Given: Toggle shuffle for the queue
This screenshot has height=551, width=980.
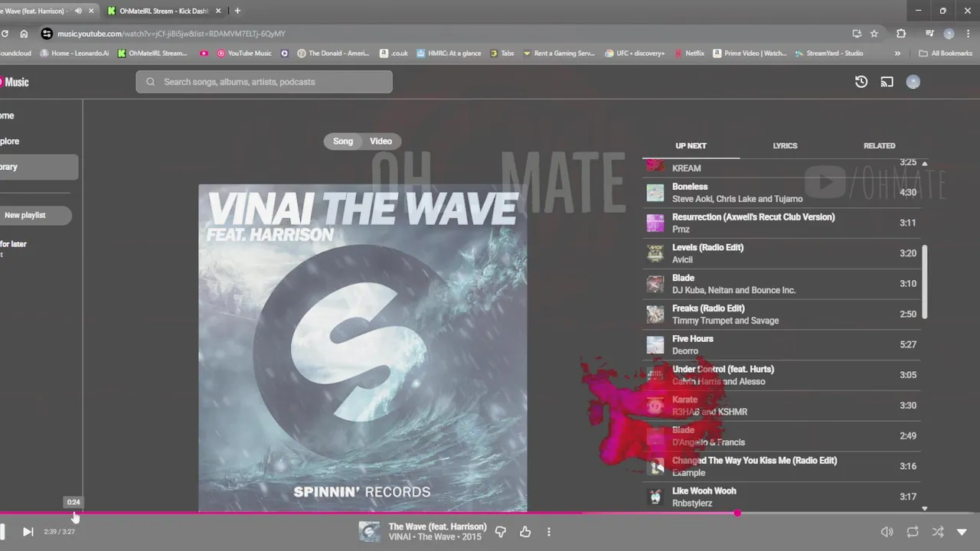Looking at the screenshot, I should tap(938, 532).
